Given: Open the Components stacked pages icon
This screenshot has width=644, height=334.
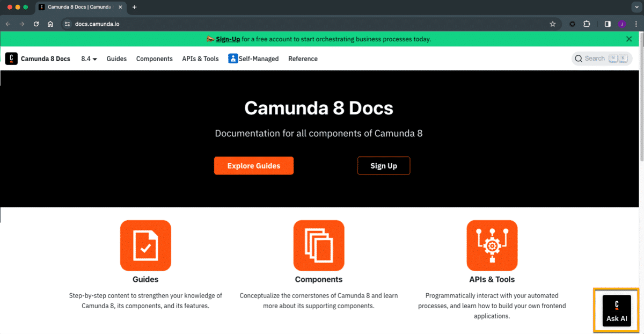Looking at the screenshot, I should 319,245.
